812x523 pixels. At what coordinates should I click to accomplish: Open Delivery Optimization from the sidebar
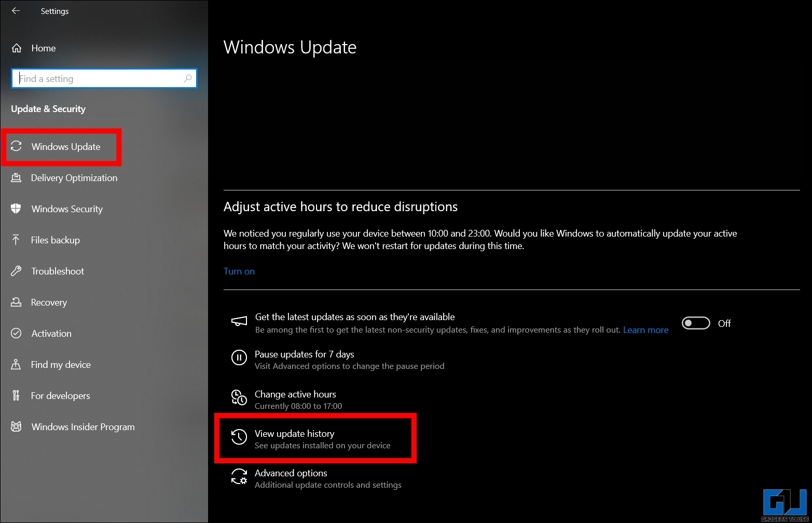pyautogui.click(x=74, y=177)
